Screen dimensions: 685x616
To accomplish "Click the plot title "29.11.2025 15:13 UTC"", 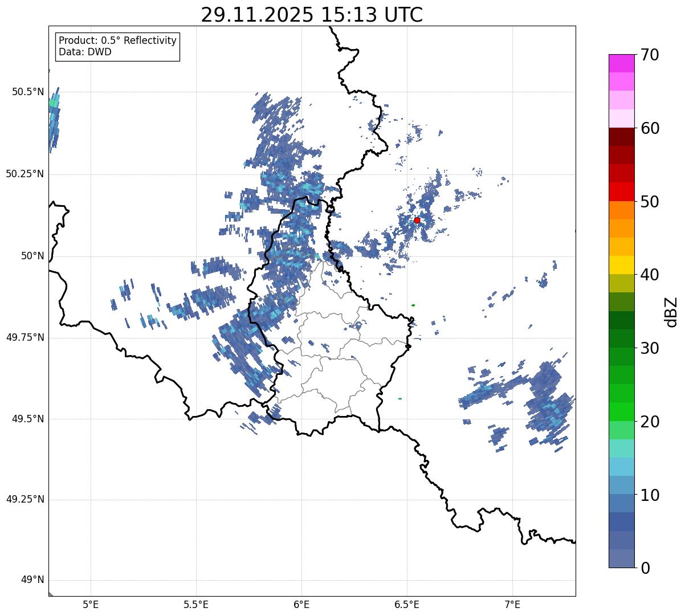I will 312,14.
